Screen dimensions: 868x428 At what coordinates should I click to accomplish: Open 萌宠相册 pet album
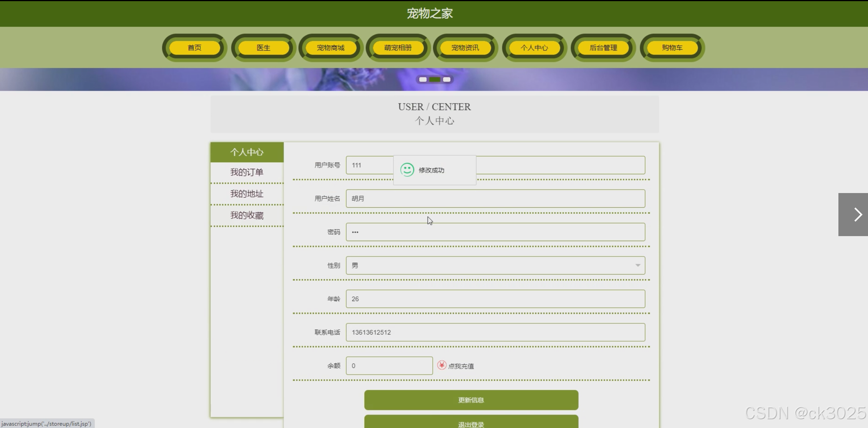[398, 48]
